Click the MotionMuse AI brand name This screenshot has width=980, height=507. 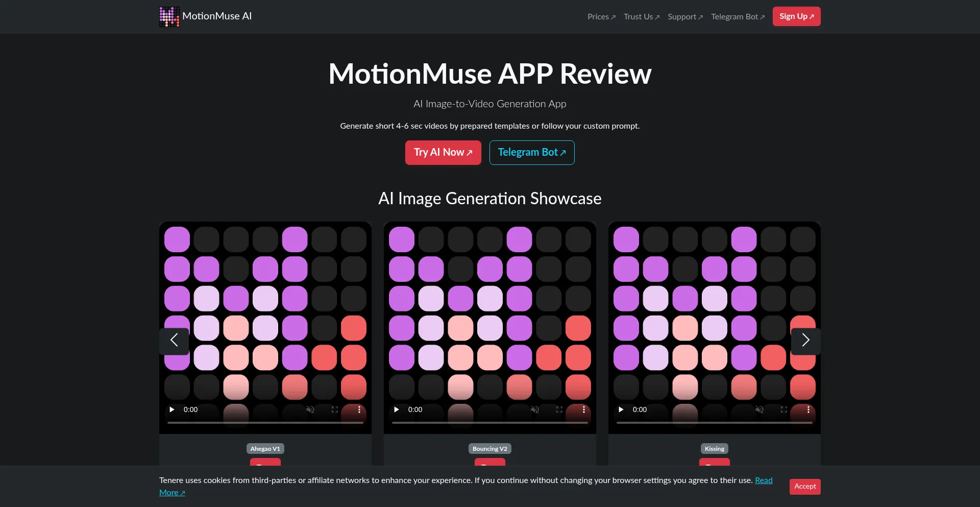[x=217, y=16]
